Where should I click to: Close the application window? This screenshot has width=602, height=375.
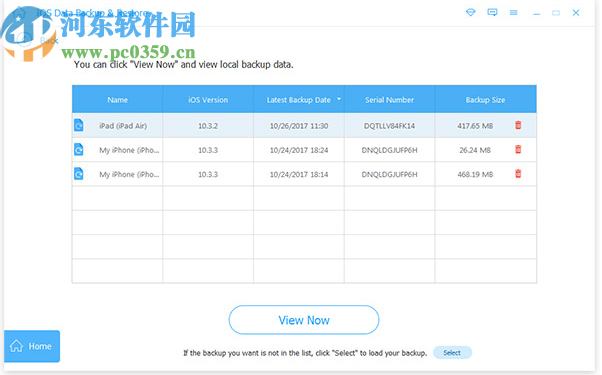click(576, 13)
